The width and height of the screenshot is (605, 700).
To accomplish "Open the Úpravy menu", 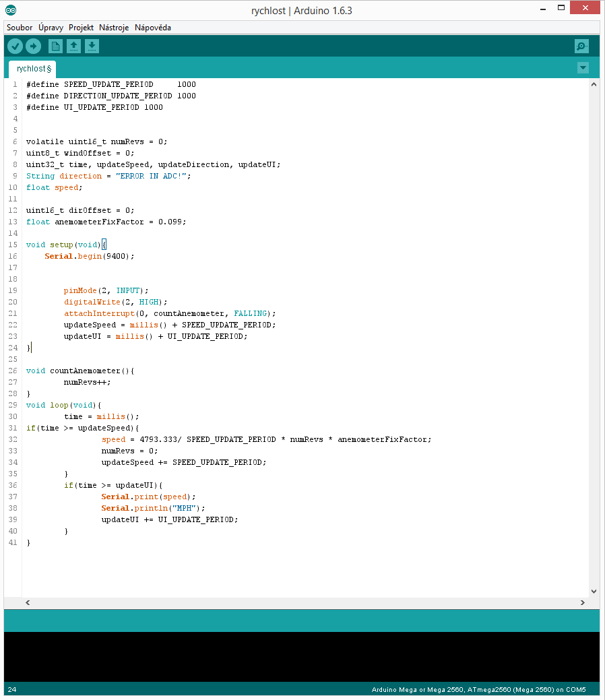I will pyautogui.click(x=51, y=28).
